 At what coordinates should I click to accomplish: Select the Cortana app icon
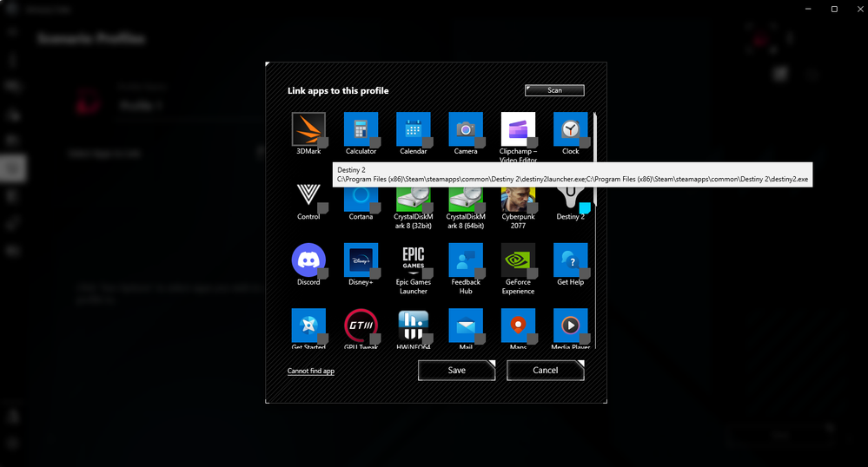click(x=361, y=199)
